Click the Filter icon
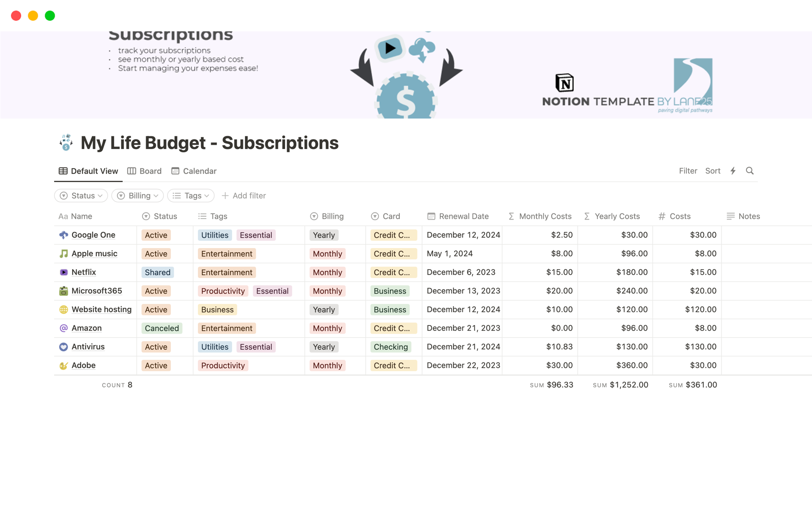 [x=689, y=171]
